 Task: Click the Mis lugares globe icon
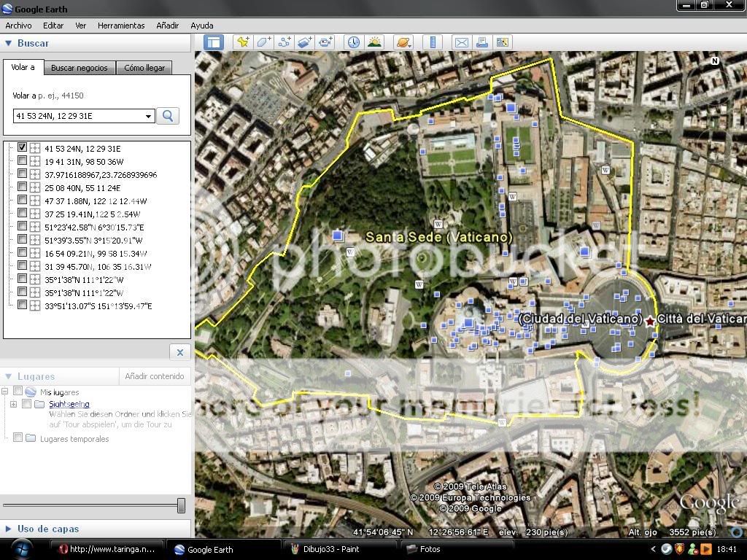[x=31, y=392]
